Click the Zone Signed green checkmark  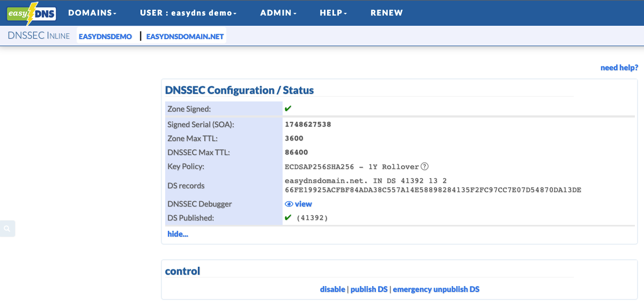click(x=288, y=108)
